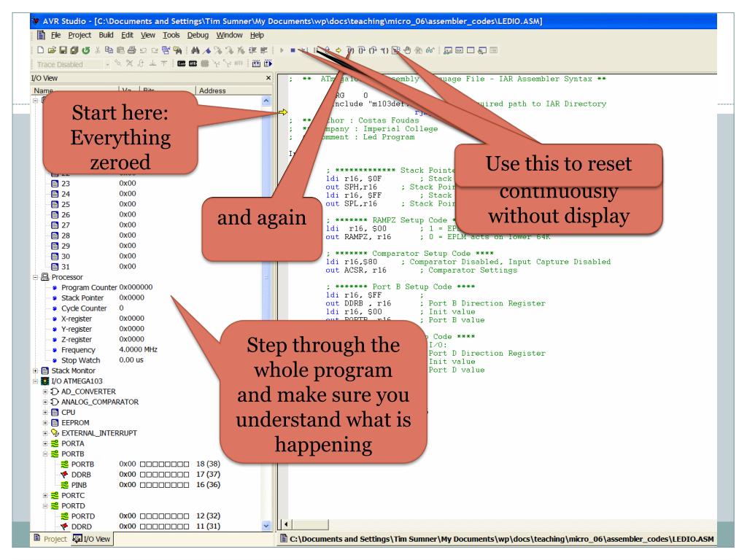Image resolution: width=747 pixels, height=560 pixels.
Task: Toggle bit 0 checkbox in DDRB row
Action: [186, 475]
